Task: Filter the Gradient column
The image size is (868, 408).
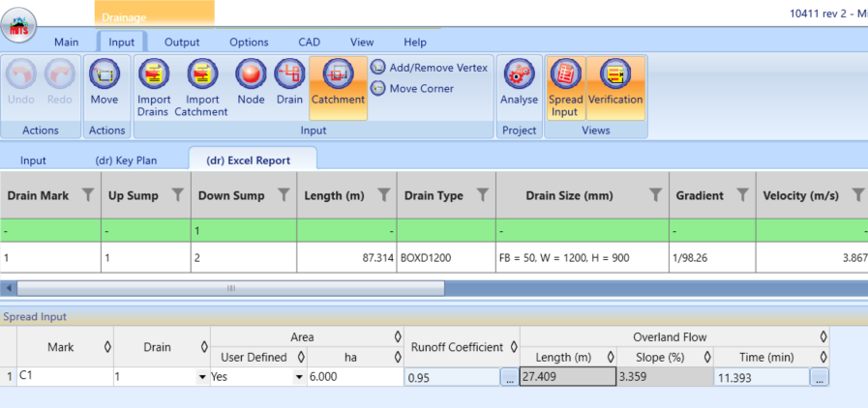Action: [x=743, y=194]
